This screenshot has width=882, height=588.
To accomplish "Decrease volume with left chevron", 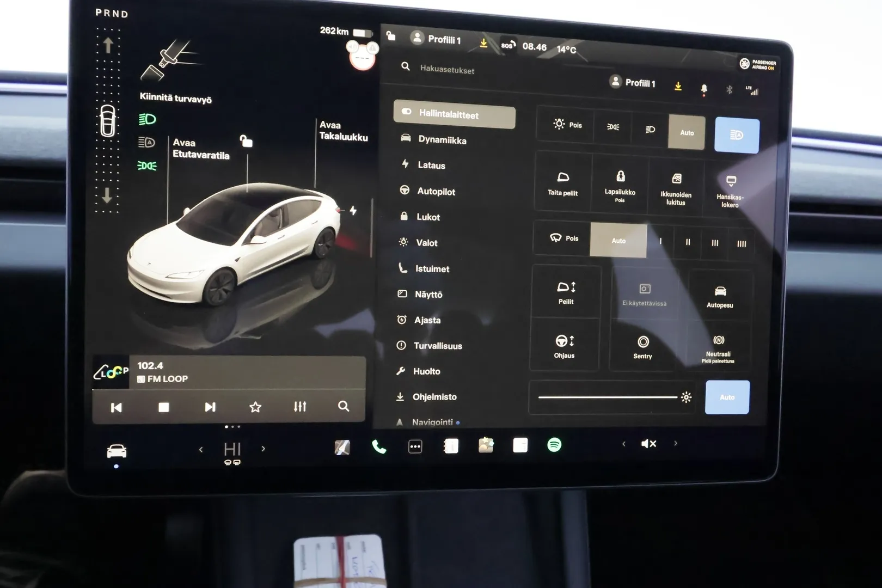I will tap(624, 444).
